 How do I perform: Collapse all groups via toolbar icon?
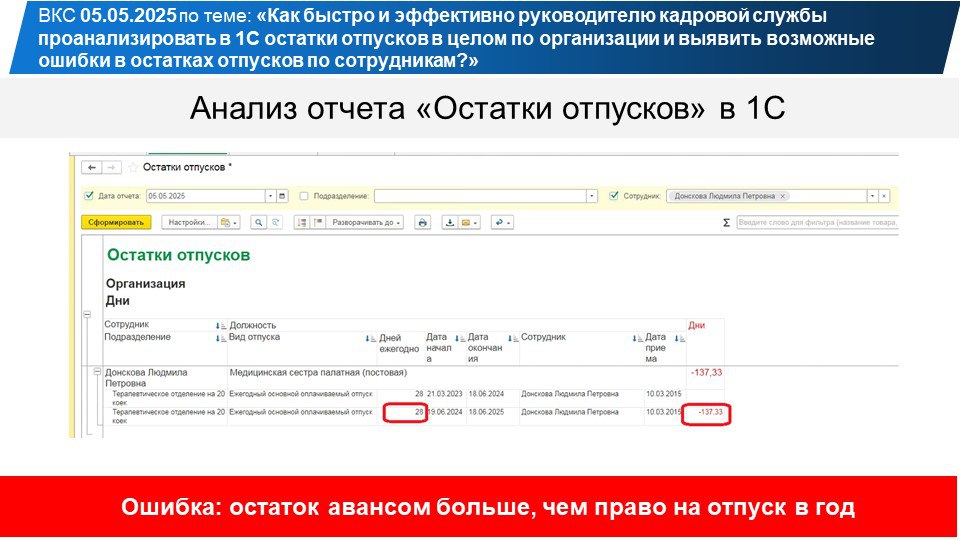tap(301, 222)
